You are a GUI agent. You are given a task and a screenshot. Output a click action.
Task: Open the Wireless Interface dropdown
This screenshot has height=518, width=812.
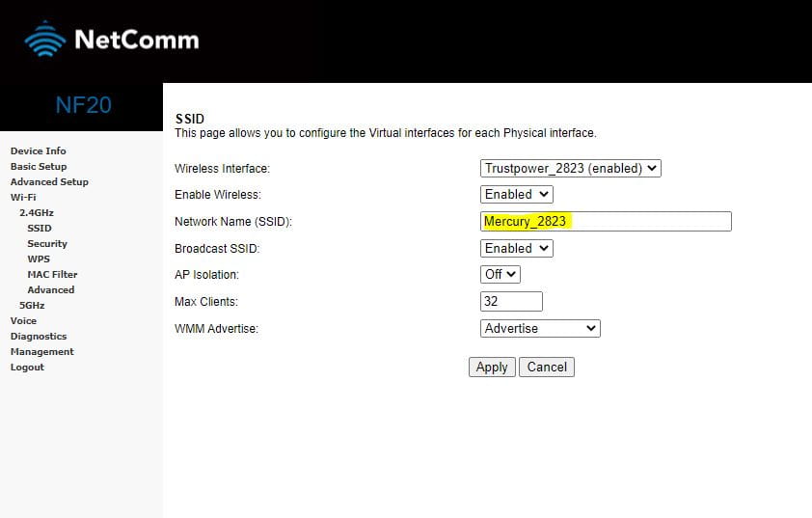tap(571, 168)
